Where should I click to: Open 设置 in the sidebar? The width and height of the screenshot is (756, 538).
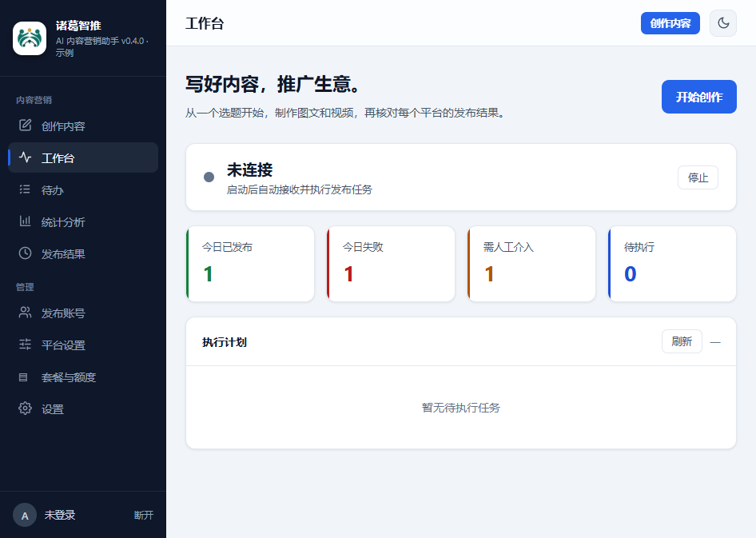point(83,408)
